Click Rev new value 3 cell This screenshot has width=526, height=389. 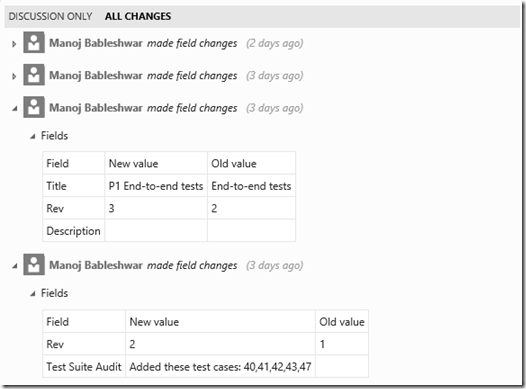pos(156,208)
